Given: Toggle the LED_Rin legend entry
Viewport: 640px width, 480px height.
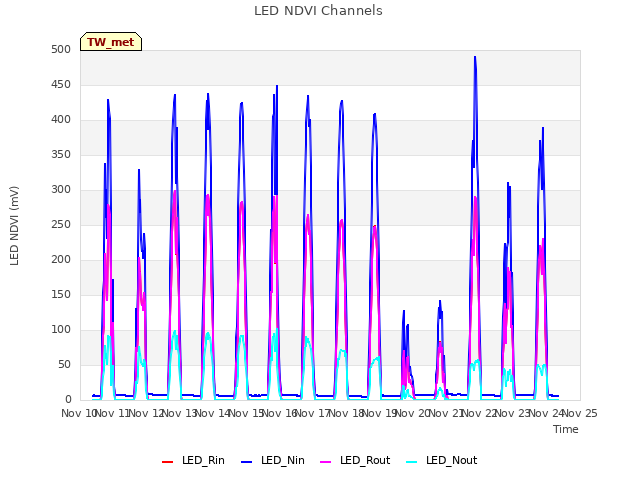Looking at the screenshot, I should 193,460.
